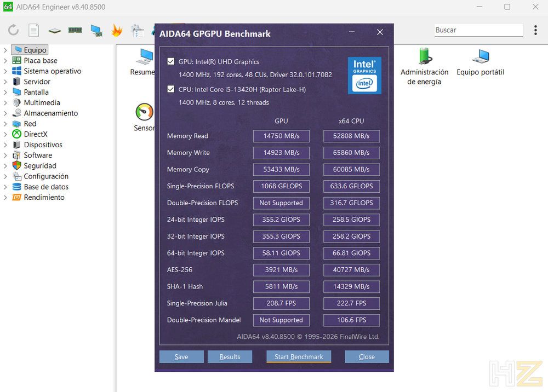Viewport: 548px width, 392px height.
Task: Open the three-dot options menu
Action: coord(535,30)
